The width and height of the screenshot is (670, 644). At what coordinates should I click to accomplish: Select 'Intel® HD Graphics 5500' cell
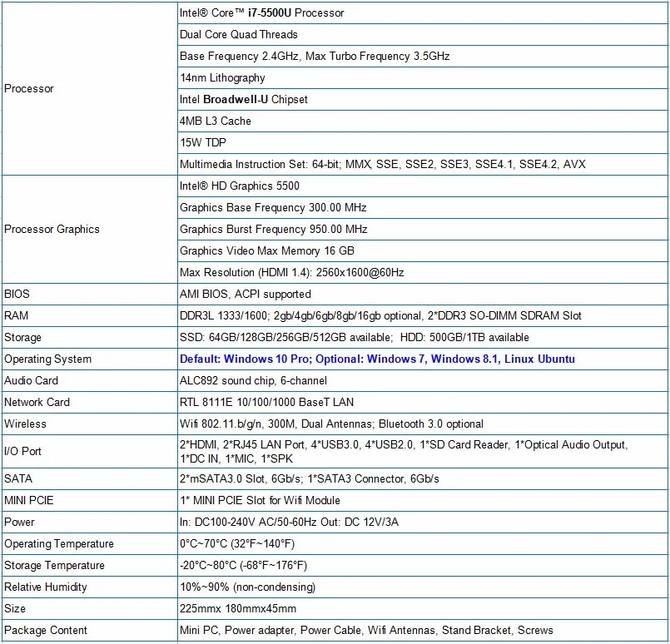click(423, 186)
